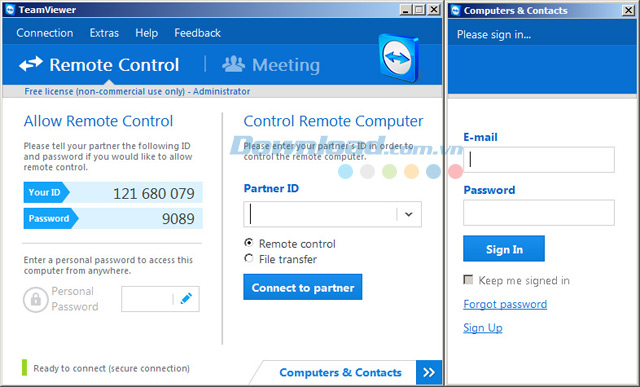
Task: Open the Forgot password link
Action: pos(505,304)
